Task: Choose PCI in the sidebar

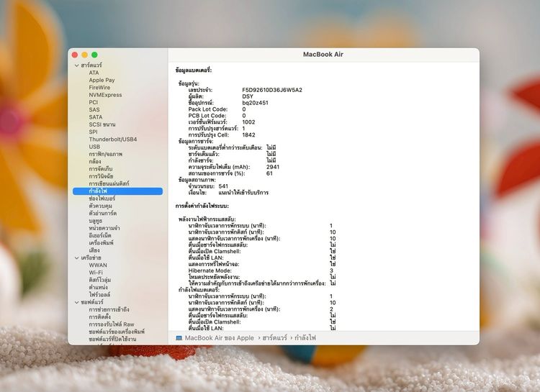Action: (x=94, y=102)
